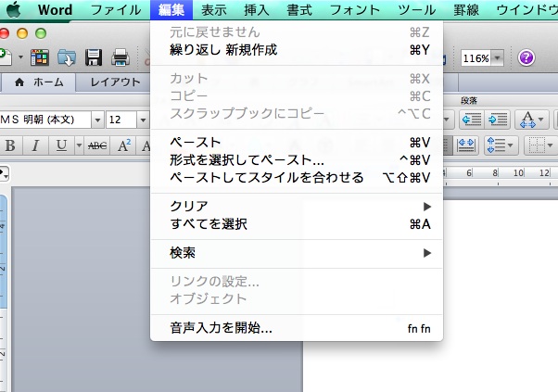Switch to the レイアウト ribbon tab
The height and width of the screenshot is (392, 558).
[x=115, y=82]
